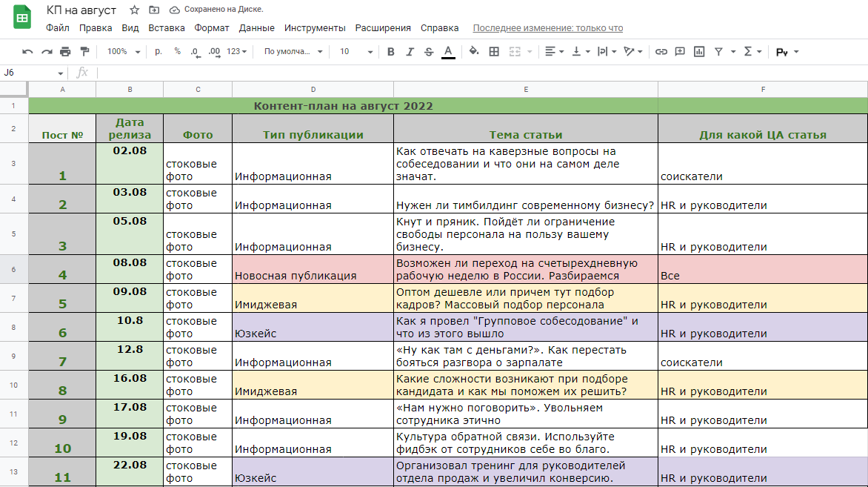Screen dimensions: 868x487
Task: Open the Данные menu
Action: [256, 27]
